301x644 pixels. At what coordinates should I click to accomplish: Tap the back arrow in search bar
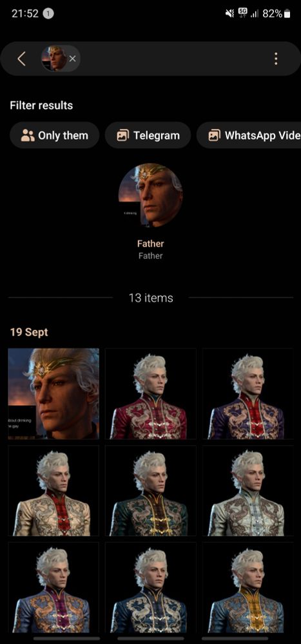tap(22, 59)
